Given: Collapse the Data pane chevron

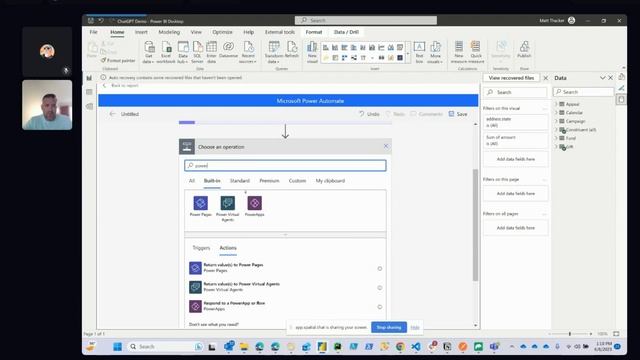Looking at the screenshot, I should pos(602,78).
